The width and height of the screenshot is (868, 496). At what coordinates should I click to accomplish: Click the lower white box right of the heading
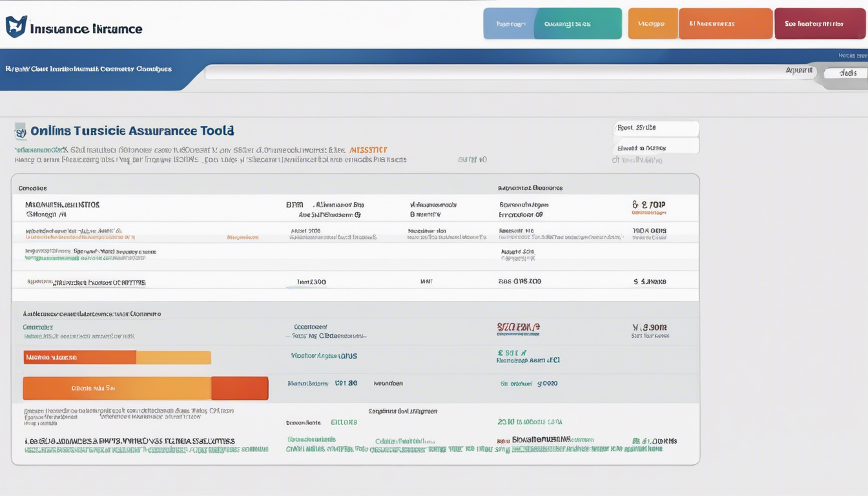point(656,147)
